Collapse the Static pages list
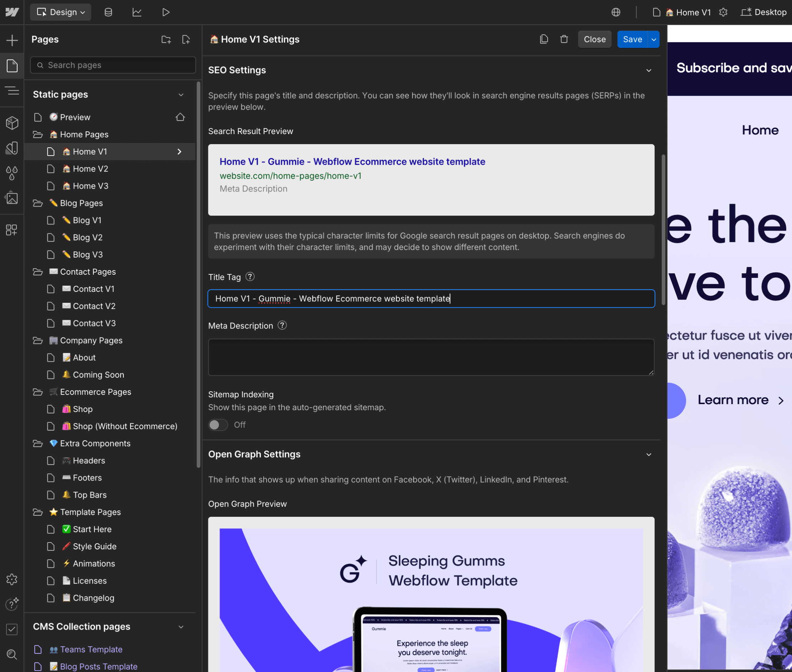Image resolution: width=792 pixels, height=672 pixels. coord(181,95)
